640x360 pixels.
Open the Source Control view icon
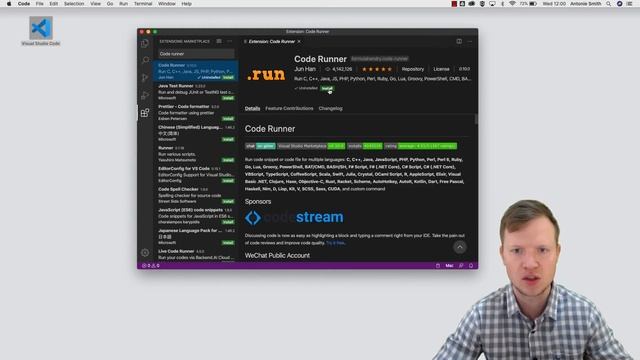(x=145, y=78)
